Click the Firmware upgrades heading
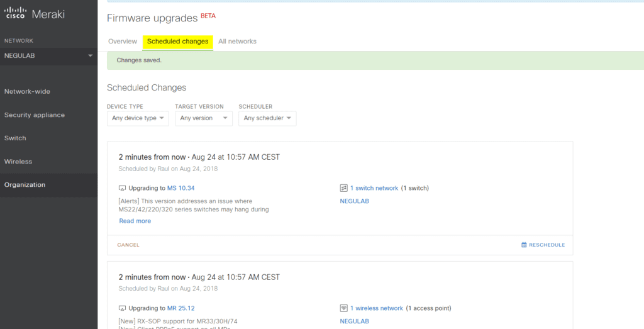644x329 pixels. 152,18
